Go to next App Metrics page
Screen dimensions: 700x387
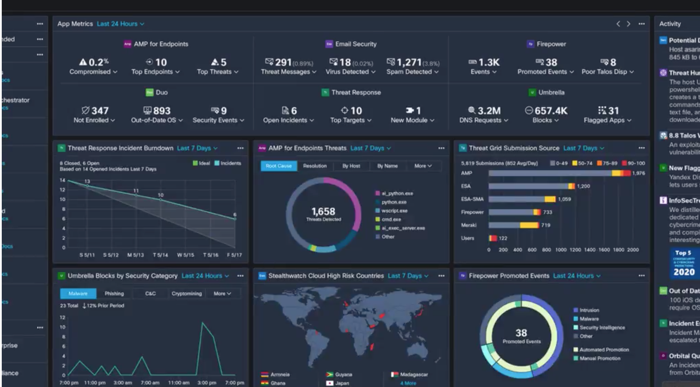click(629, 24)
